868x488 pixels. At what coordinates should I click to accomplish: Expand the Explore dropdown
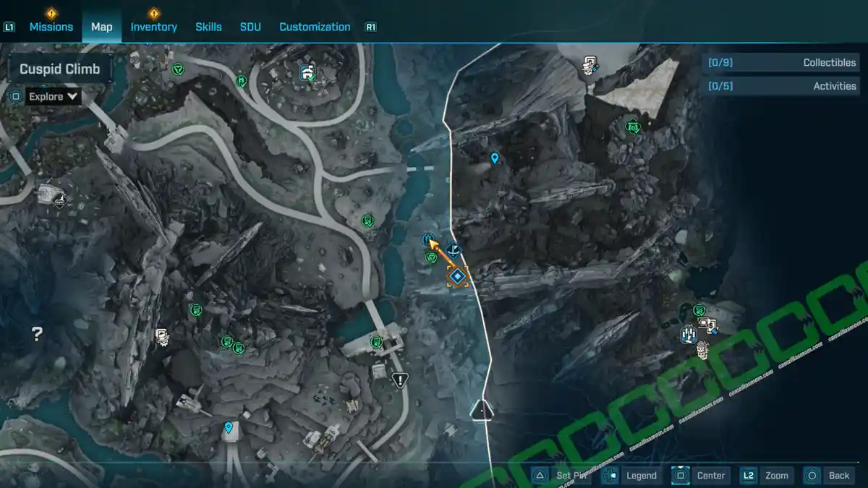(54, 96)
